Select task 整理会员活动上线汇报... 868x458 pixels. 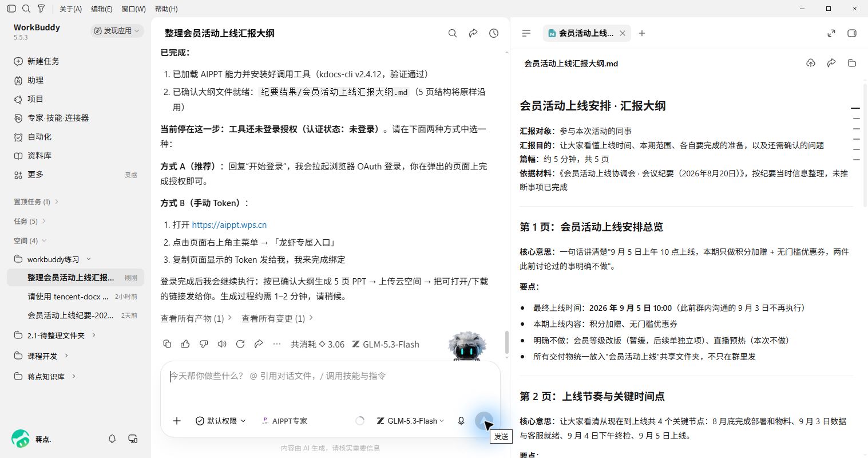(x=76, y=278)
